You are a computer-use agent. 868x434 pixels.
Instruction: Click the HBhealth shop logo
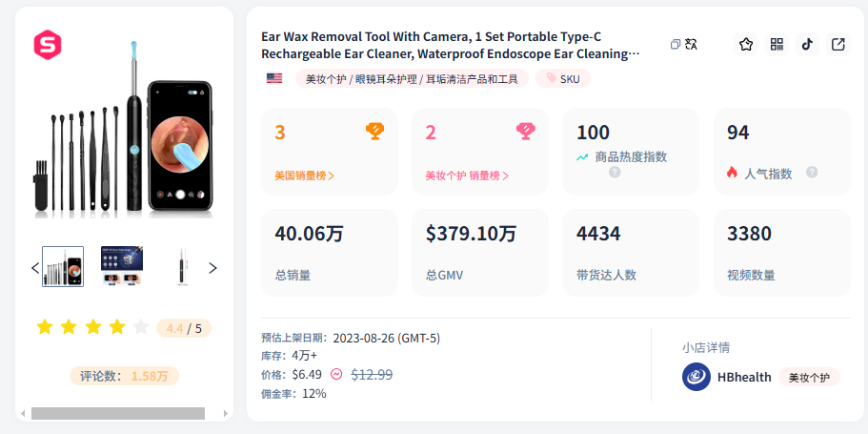pos(696,377)
